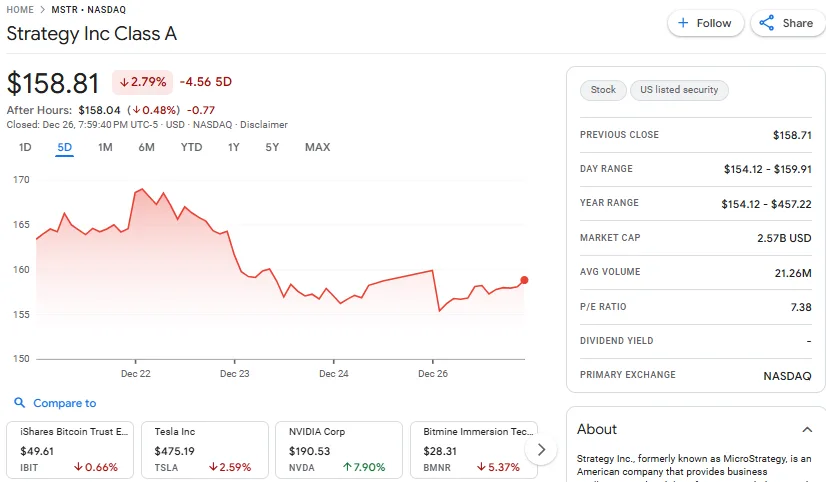Viewport: 826px width, 482px height.
Task: Click the breadcrumb chevron separator
Action: 43,9
